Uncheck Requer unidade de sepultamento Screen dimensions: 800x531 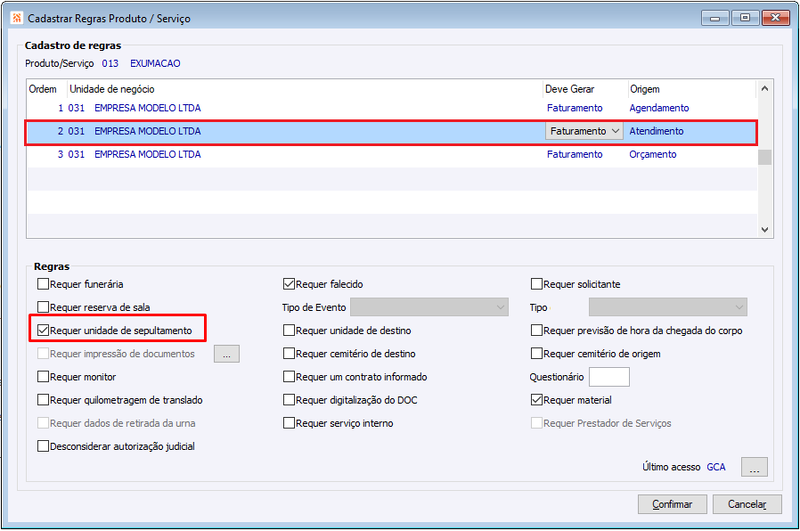(43, 331)
